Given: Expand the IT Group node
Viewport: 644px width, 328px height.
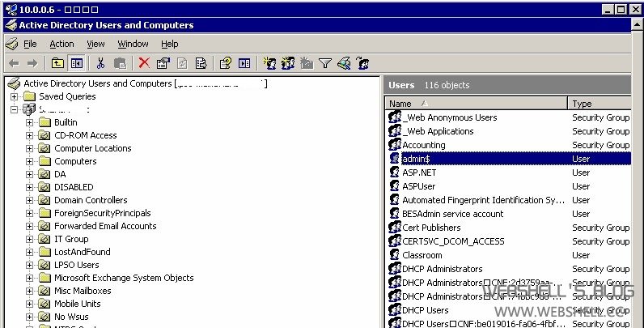Looking at the screenshot, I should (x=29, y=239).
